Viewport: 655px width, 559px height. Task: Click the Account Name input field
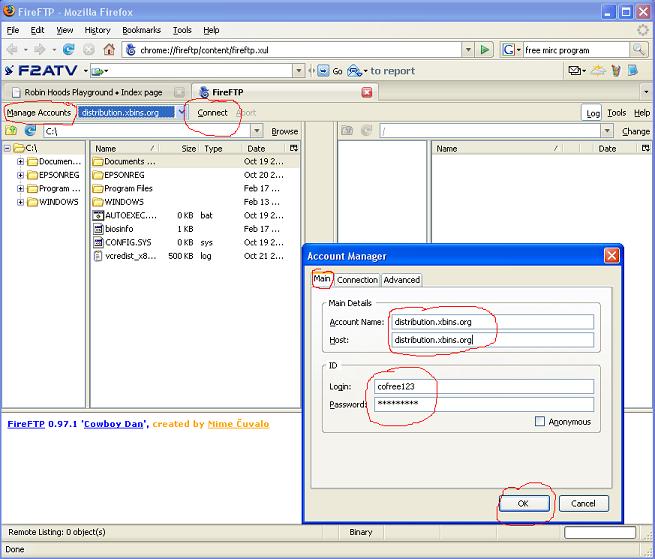tap(492, 322)
